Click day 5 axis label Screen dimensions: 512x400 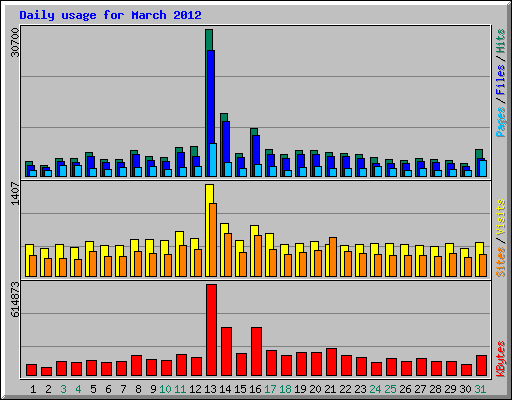click(93, 389)
